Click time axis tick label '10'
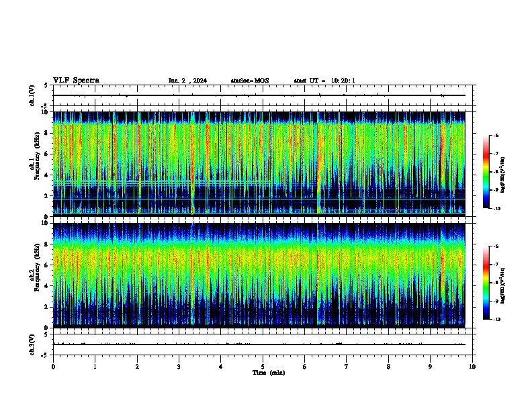532x411 pixels. [472, 367]
